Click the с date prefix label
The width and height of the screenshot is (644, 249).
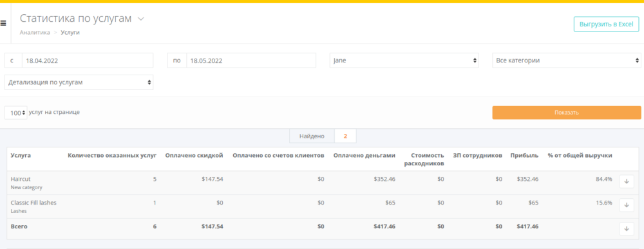13,60
